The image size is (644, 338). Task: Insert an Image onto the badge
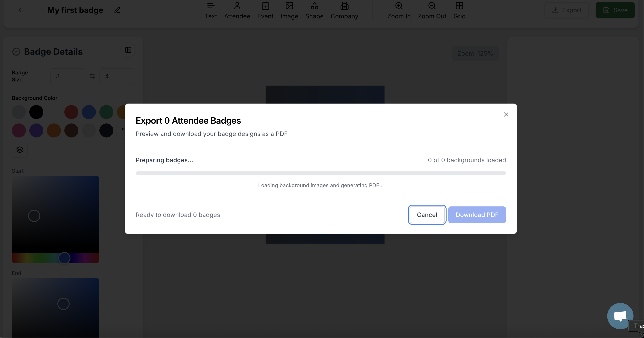pos(289,10)
